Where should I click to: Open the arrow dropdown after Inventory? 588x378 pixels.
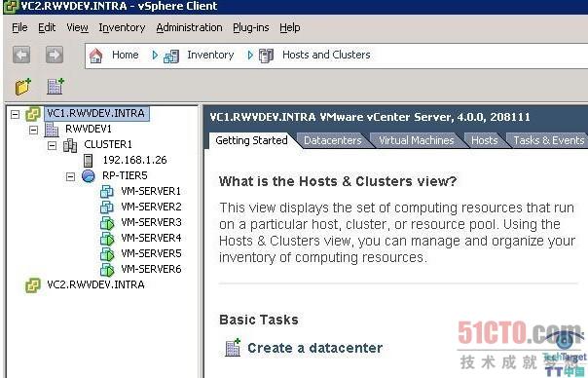coord(250,56)
